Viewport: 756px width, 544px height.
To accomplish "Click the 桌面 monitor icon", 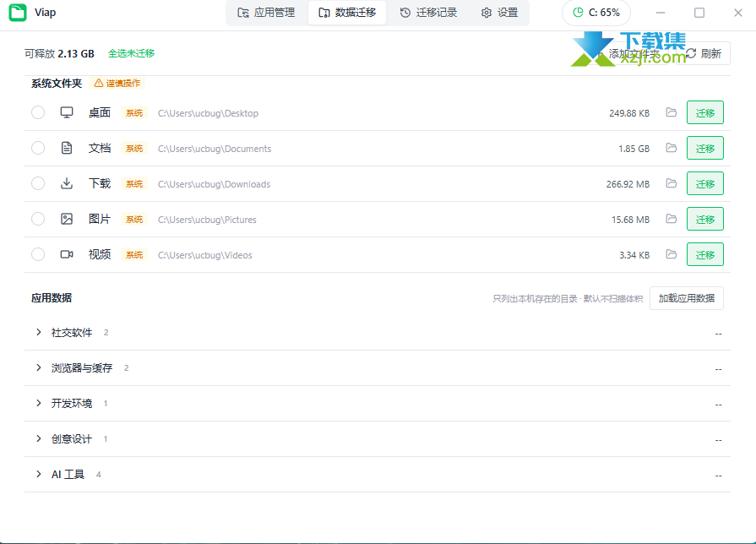I will coord(67,113).
